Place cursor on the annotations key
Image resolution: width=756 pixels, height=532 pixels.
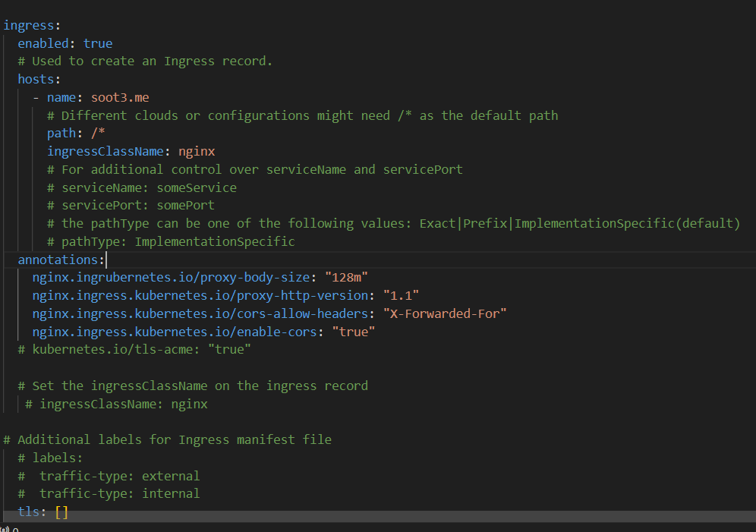point(58,260)
